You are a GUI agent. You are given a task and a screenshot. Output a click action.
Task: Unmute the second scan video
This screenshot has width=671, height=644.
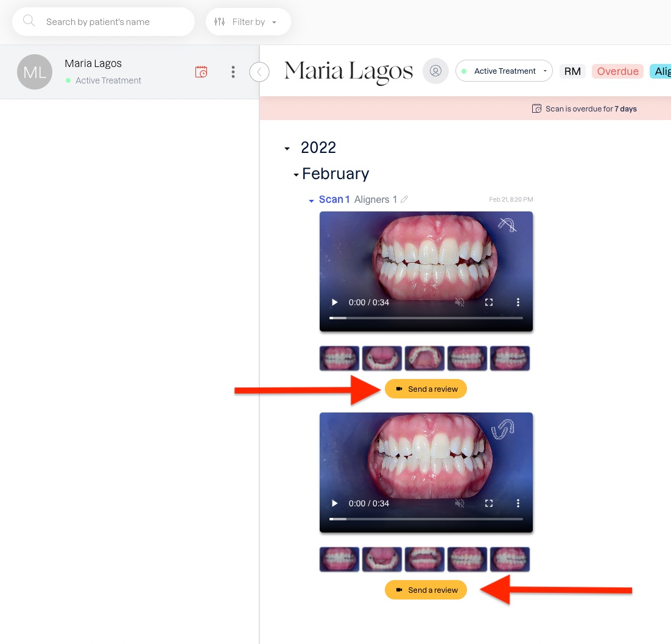pyautogui.click(x=460, y=503)
